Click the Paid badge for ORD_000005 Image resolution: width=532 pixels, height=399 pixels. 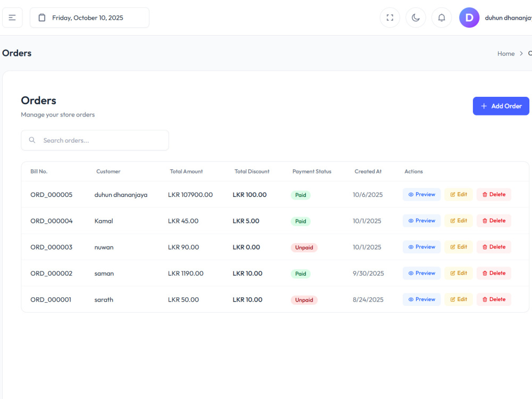(x=301, y=195)
